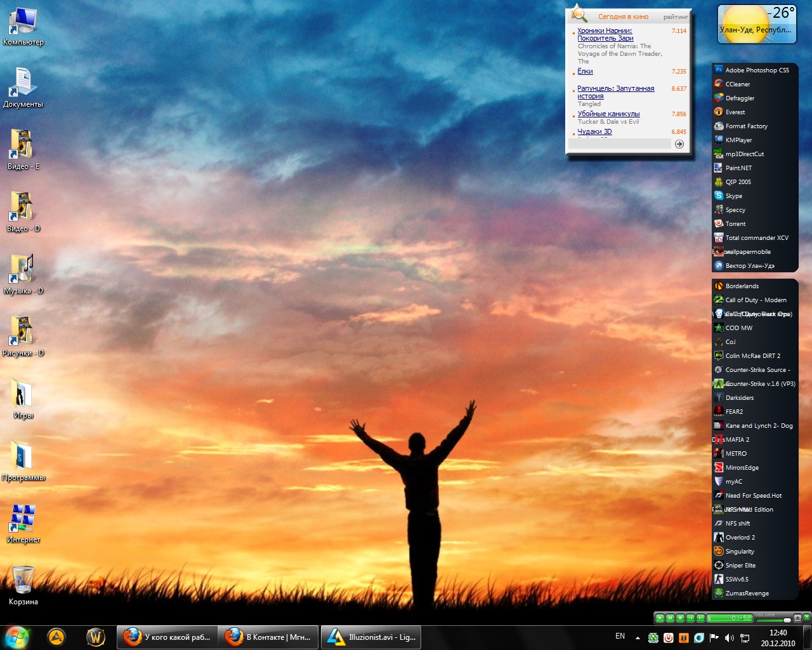
Task: Click the AIMP icon on the taskbar
Action: (56, 637)
